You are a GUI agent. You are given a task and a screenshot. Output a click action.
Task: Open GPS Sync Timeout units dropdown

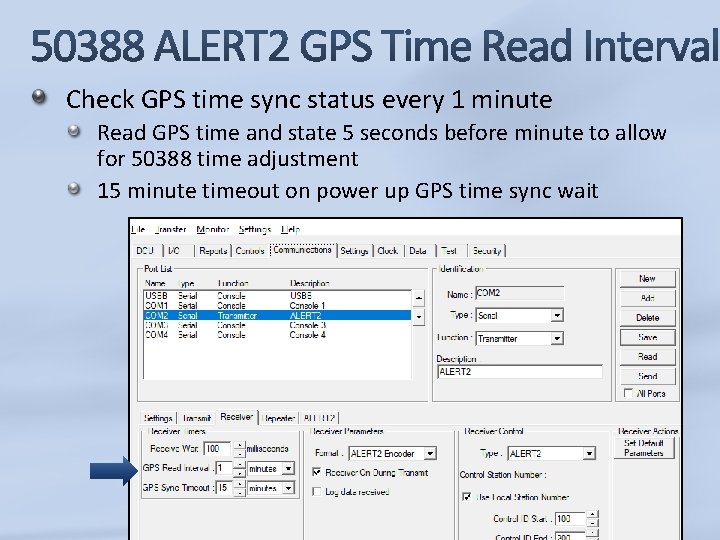coord(288,488)
